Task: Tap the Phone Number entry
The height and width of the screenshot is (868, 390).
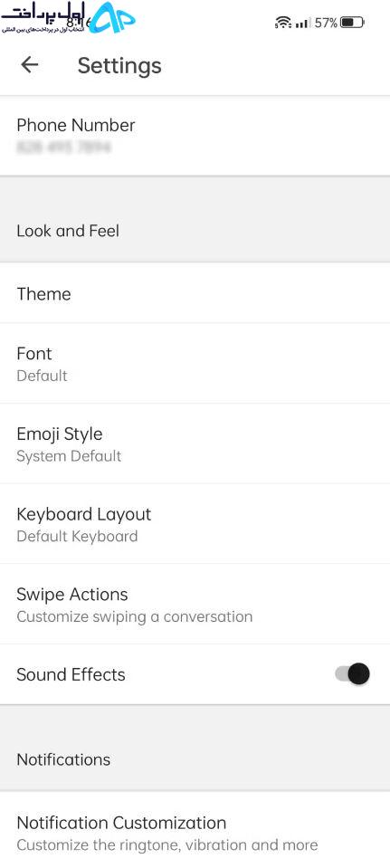Action: coord(195,136)
